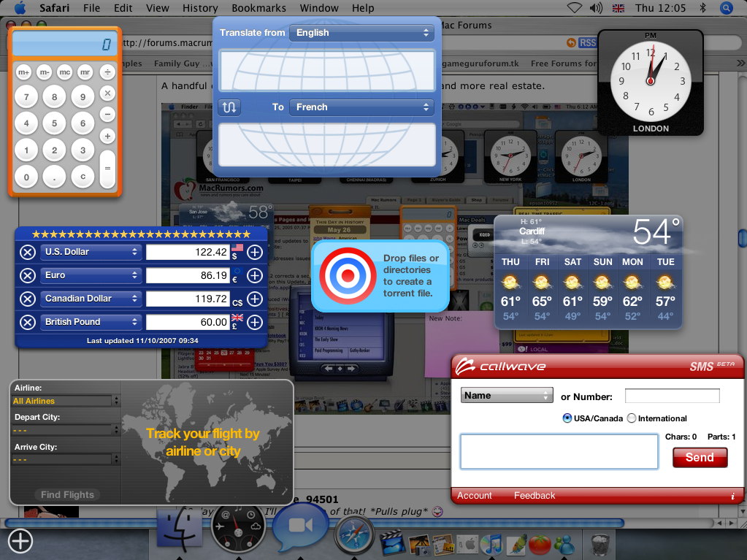Screen dimensions: 747x560
Task: Click Safari's horizontal scrollbar thumb
Action: tap(315, 523)
